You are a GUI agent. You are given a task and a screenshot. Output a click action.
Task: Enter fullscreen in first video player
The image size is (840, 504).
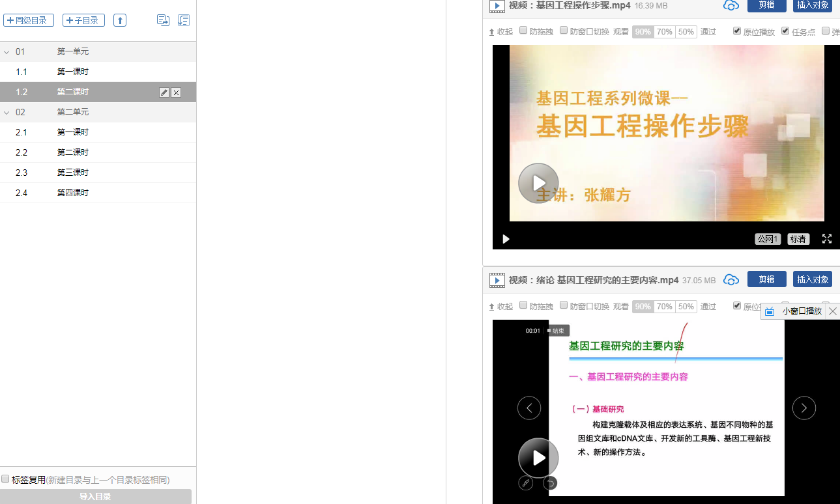coord(827,239)
